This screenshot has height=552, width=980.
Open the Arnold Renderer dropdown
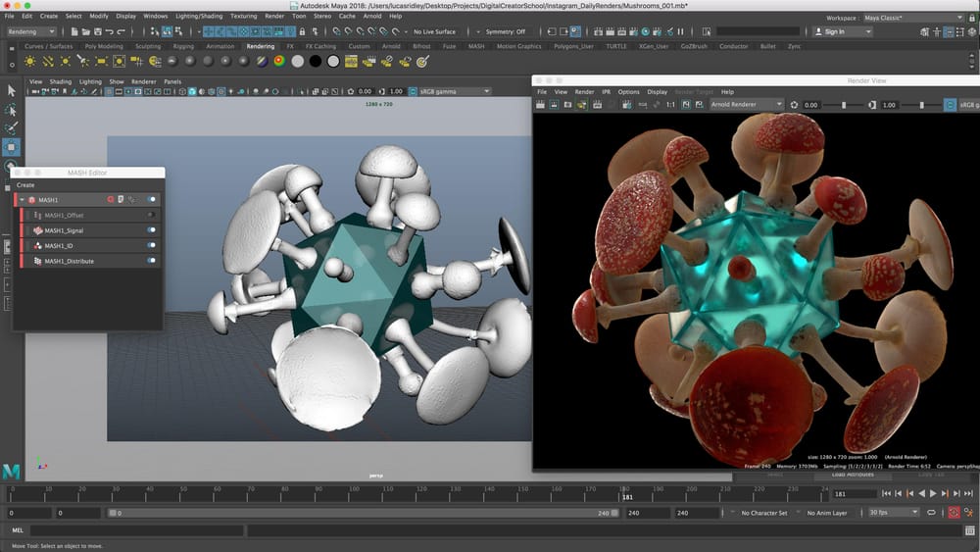[746, 104]
